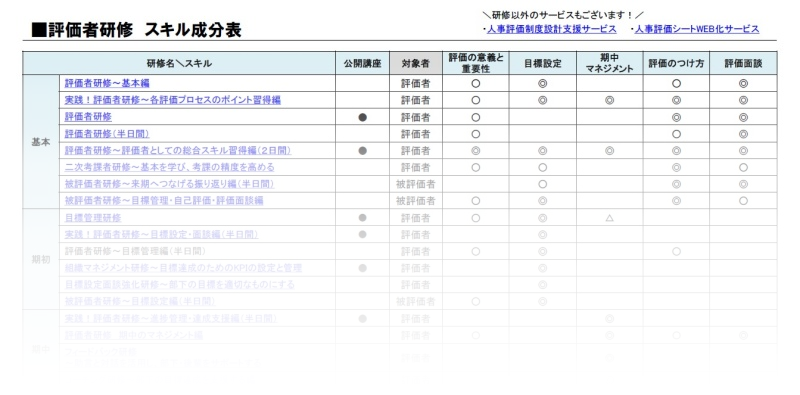Open 被評価者研修～来期へつなげる振り返り編(半日間) link
Screen dimensions: 800x395
[x=169, y=184]
